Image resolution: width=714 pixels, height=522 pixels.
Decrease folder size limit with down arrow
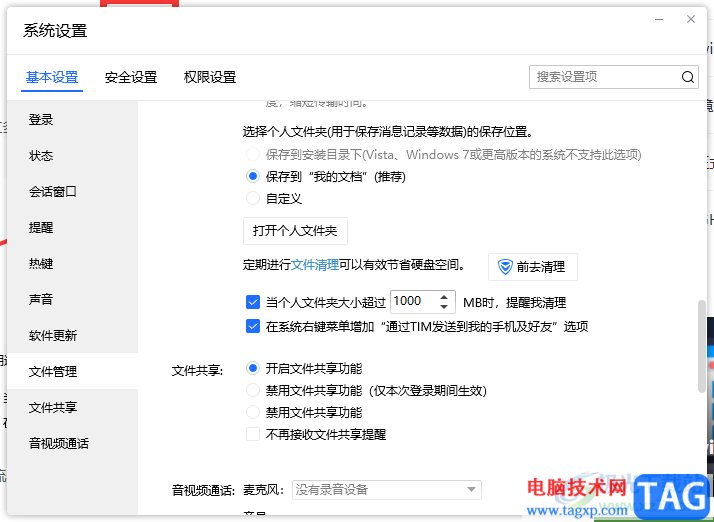coord(444,307)
